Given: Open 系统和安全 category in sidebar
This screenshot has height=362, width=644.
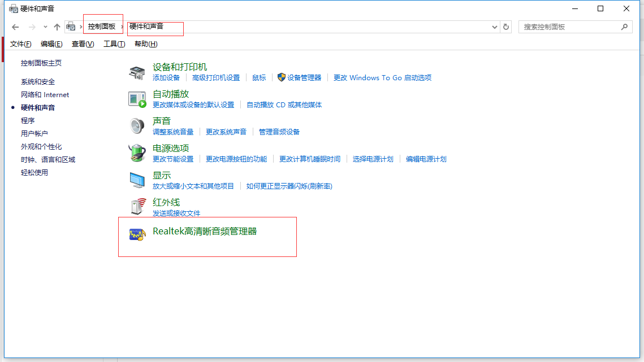Looking at the screenshot, I should tap(38, 82).
